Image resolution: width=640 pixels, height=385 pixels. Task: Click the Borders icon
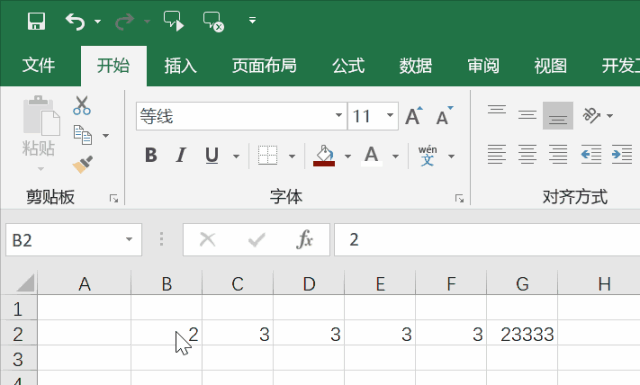[268, 156]
